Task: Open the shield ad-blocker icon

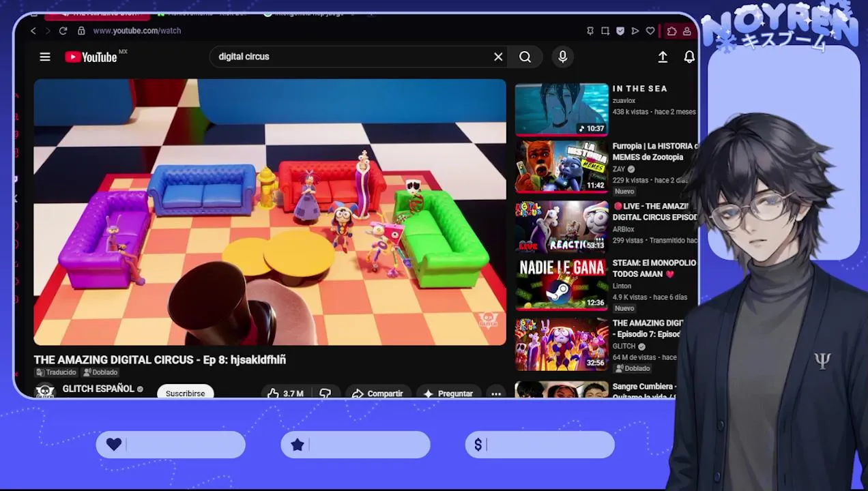Action: tap(620, 31)
